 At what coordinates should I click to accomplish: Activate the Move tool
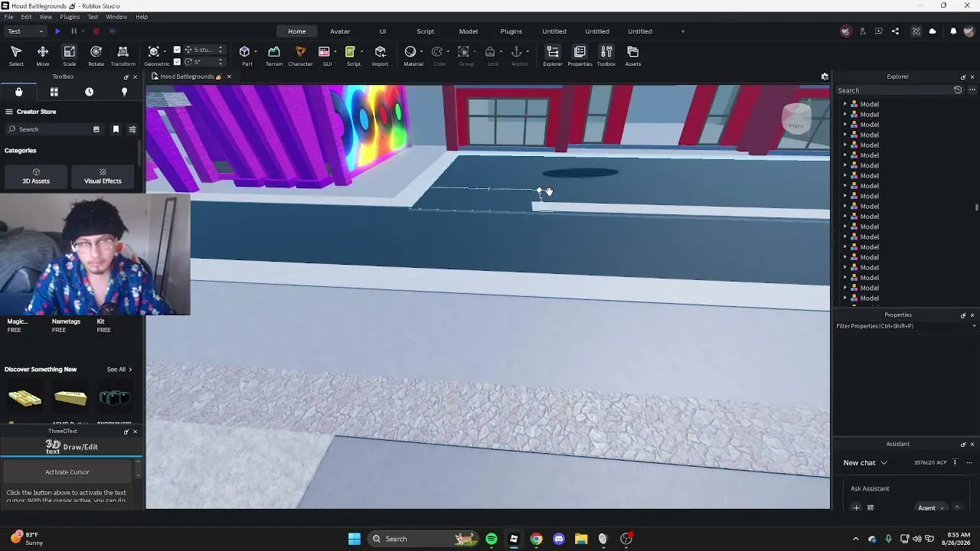(x=43, y=55)
